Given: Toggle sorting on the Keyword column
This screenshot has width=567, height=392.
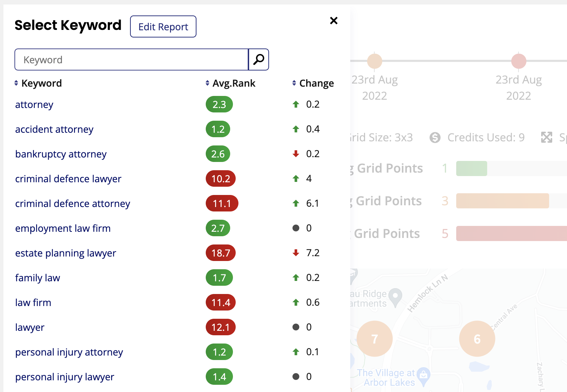Looking at the screenshot, I should click(16, 83).
